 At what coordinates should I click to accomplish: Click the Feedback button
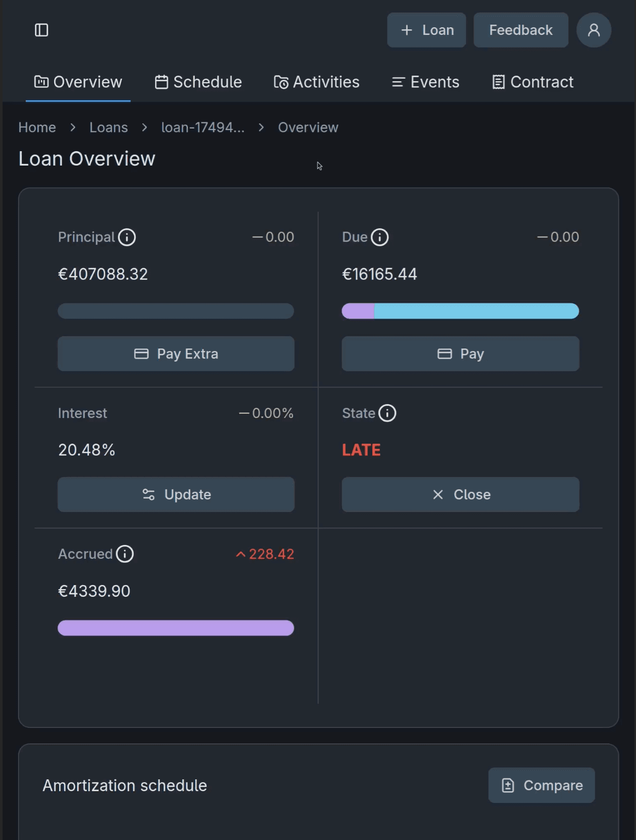[x=521, y=30]
